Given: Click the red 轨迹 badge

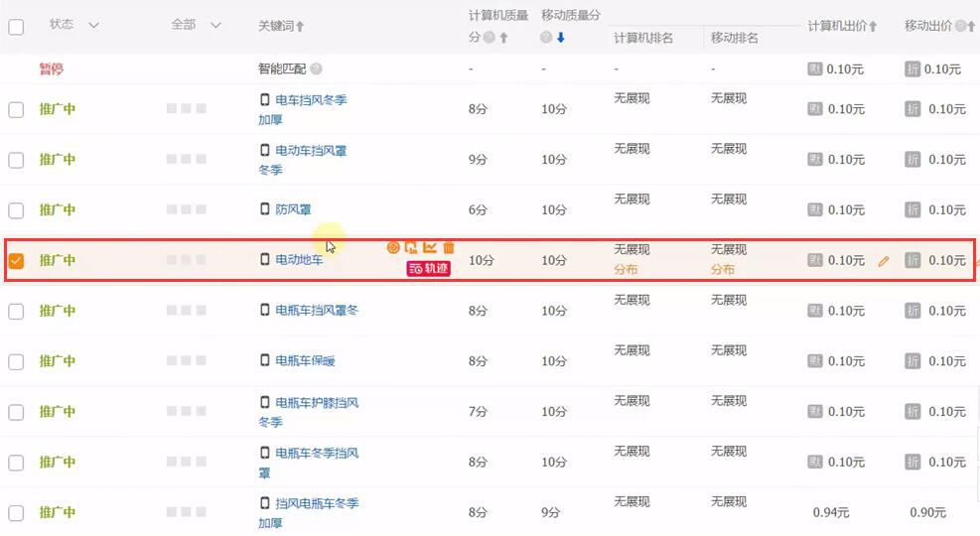Looking at the screenshot, I should point(428,268).
